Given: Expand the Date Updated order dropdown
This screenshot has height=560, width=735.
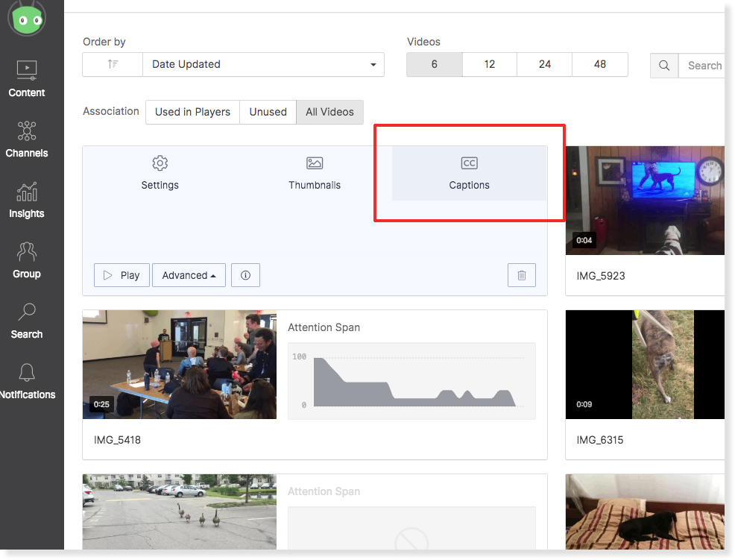Looking at the screenshot, I should [263, 64].
